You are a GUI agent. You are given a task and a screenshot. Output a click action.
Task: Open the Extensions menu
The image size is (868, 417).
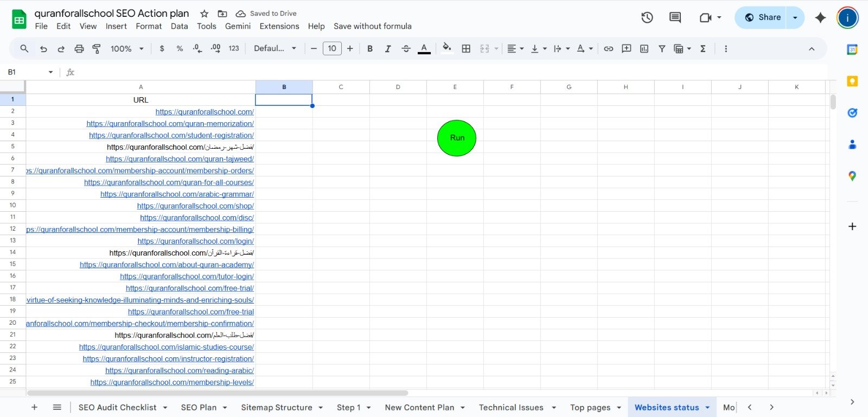click(279, 26)
